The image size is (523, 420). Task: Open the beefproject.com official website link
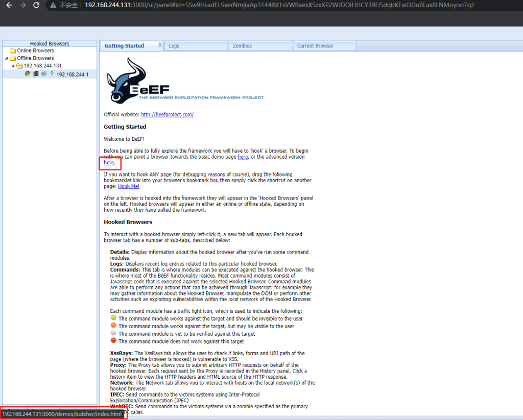(x=167, y=114)
